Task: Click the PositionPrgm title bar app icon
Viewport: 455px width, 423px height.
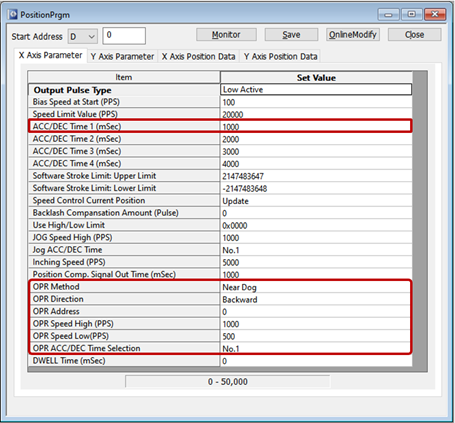Action: 13,14
